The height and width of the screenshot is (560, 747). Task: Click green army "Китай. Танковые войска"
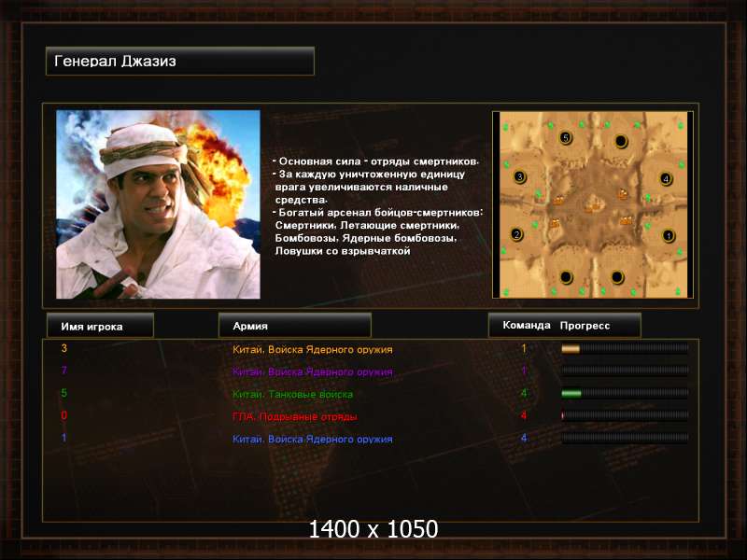pyautogui.click(x=292, y=394)
